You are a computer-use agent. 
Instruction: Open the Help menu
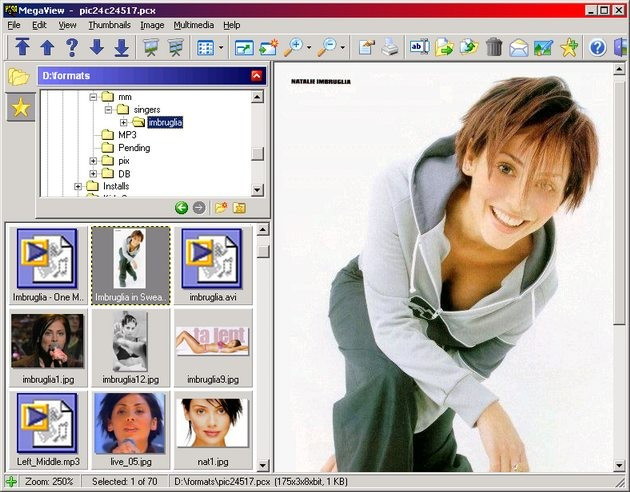click(x=231, y=25)
